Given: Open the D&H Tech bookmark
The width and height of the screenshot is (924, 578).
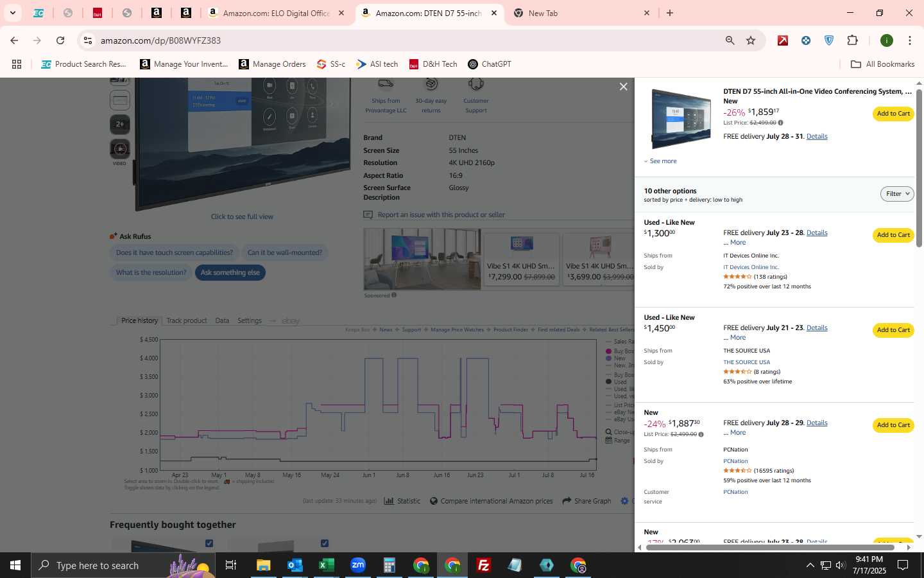Looking at the screenshot, I should (x=433, y=64).
